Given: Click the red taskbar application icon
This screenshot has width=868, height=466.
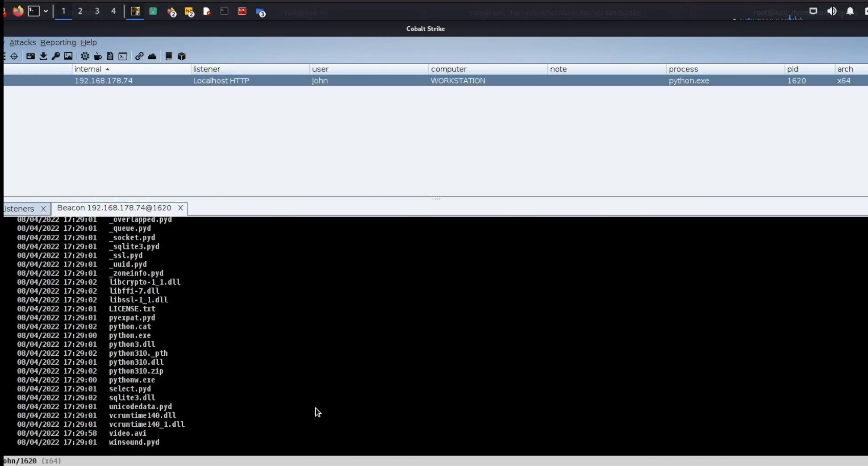Looking at the screenshot, I should point(242,11).
